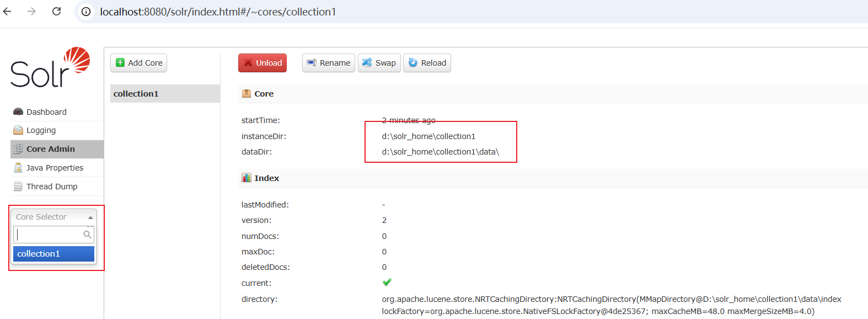Swap cores with the Swap button
The width and height of the screenshot is (868, 319).
click(x=379, y=63)
